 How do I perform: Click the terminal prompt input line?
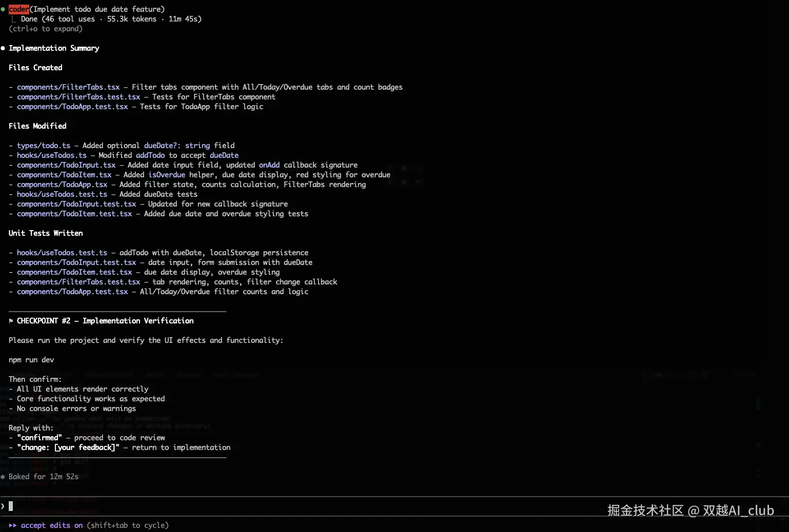pyautogui.click(x=394, y=506)
